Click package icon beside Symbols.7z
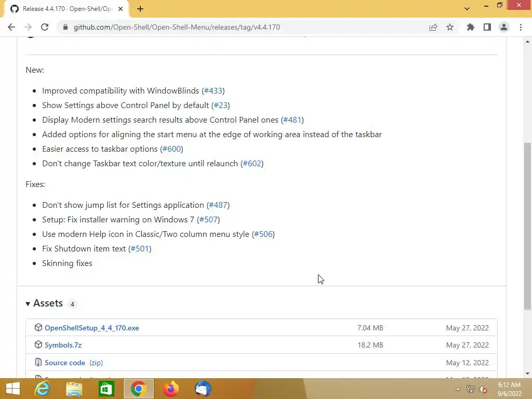Image resolution: width=532 pixels, height=399 pixels. [x=38, y=345]
